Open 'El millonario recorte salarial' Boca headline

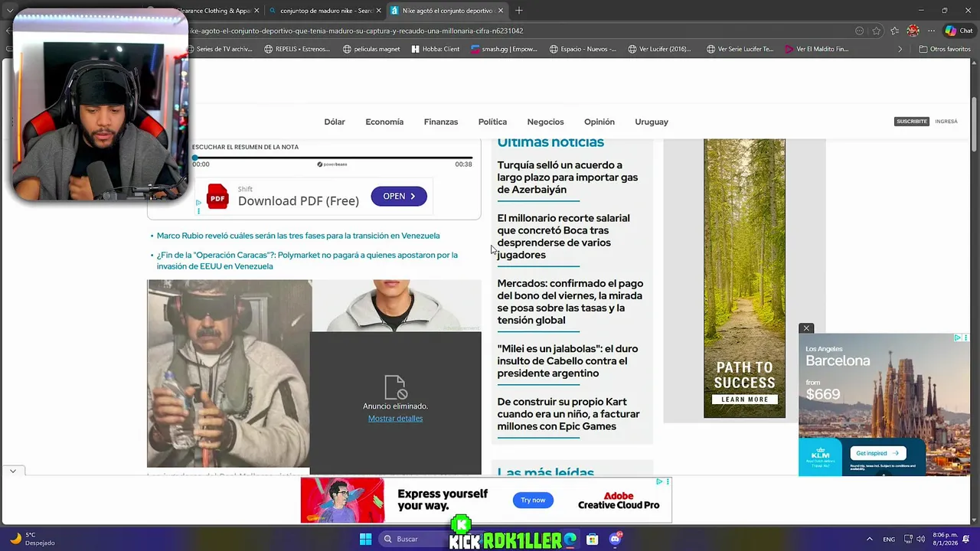pos(563,236)
